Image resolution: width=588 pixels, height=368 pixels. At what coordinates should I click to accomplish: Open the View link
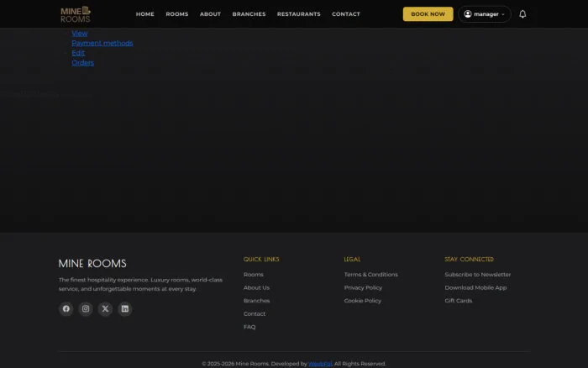[80, 34]
